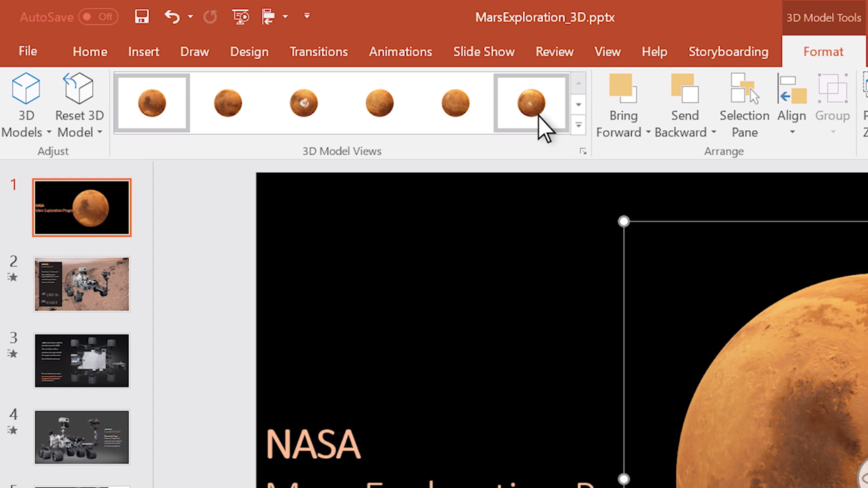Start slide show from beginning icon
Viewport: 868px width, 488px height.
click(240, 17)
